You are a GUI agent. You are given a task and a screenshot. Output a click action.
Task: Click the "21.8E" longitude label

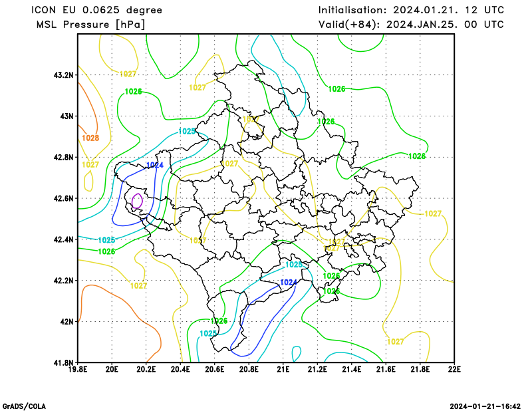pos(420,369)
